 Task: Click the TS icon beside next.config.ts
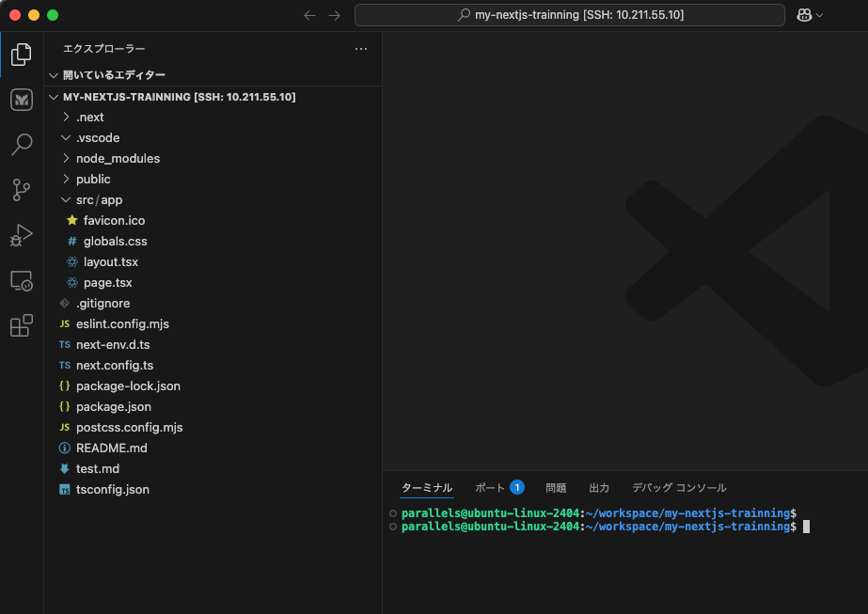pos(65,366)
